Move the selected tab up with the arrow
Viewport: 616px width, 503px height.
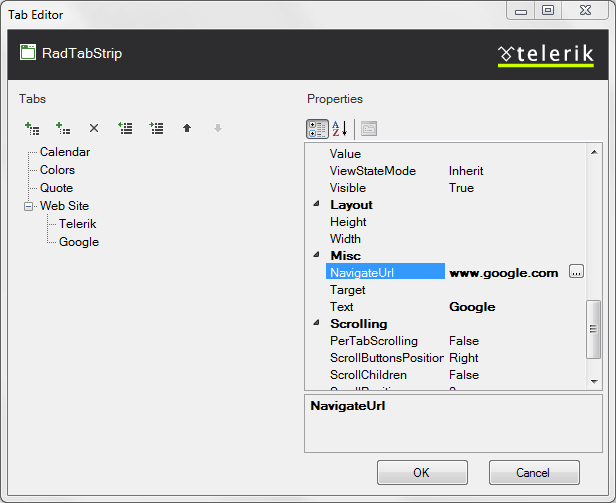[186, 128]
